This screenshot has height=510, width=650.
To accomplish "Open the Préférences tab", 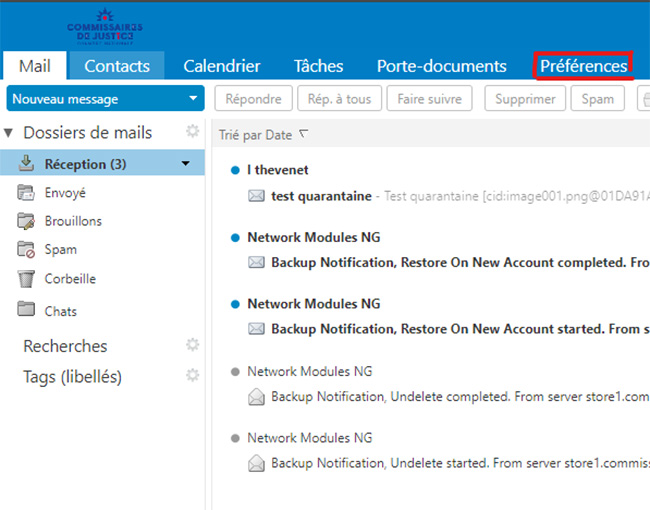I will (584, 66).
